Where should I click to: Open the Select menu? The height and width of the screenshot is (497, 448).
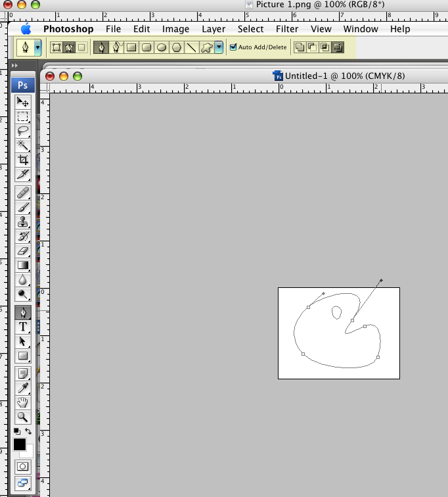251,29
